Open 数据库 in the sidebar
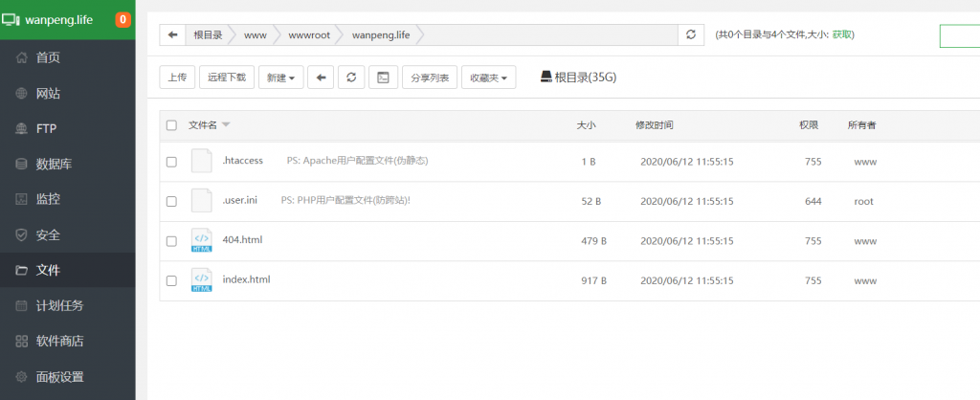 54,164
